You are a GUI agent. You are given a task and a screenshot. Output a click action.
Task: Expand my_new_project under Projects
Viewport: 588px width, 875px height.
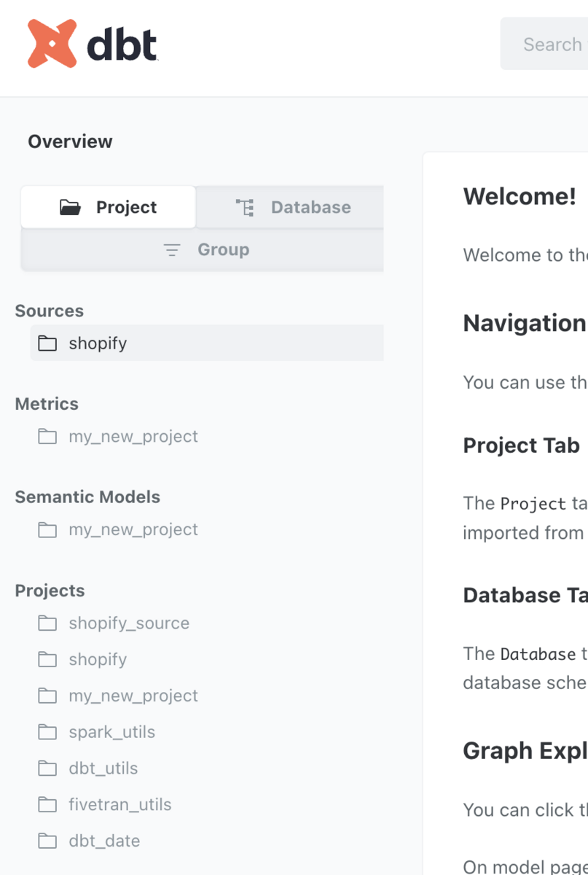point(133,696)
